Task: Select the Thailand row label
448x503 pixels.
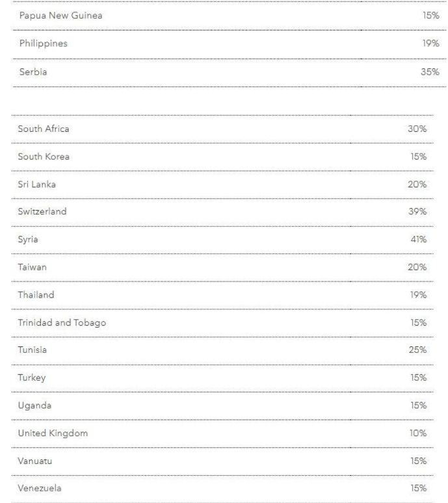Action: [36, 295]
